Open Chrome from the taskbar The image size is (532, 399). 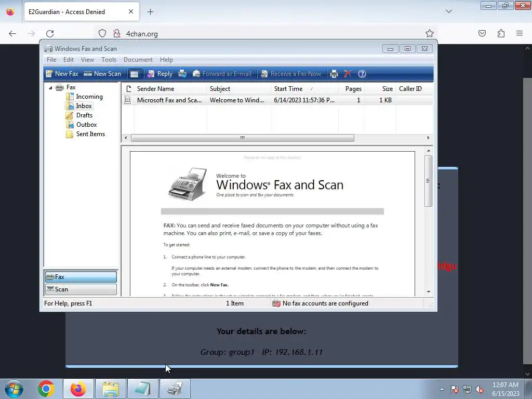[46, 389]
